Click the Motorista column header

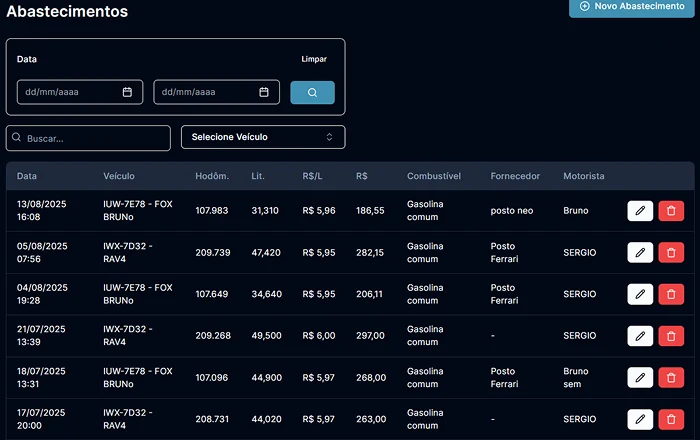583,176
